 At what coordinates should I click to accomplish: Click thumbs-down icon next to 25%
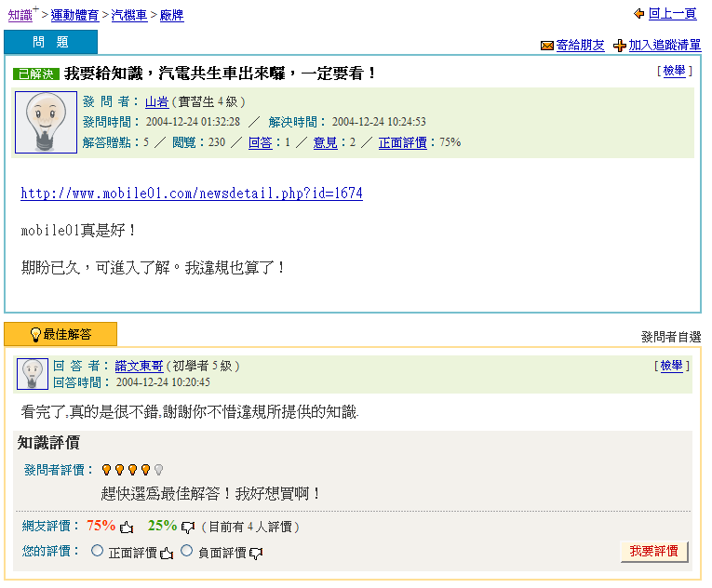pos(187,528)
